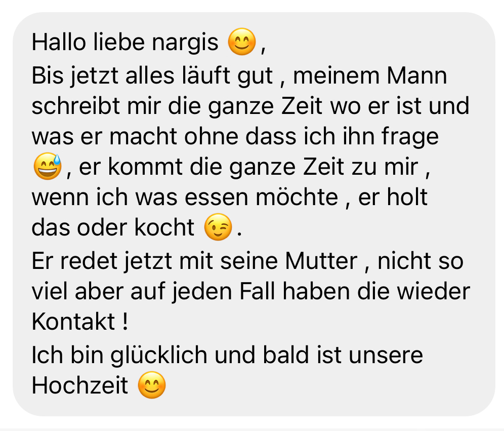The image size is (504, 431).
Task: Select the word "Mann" in the text
Action: click(x=417, y=76)
